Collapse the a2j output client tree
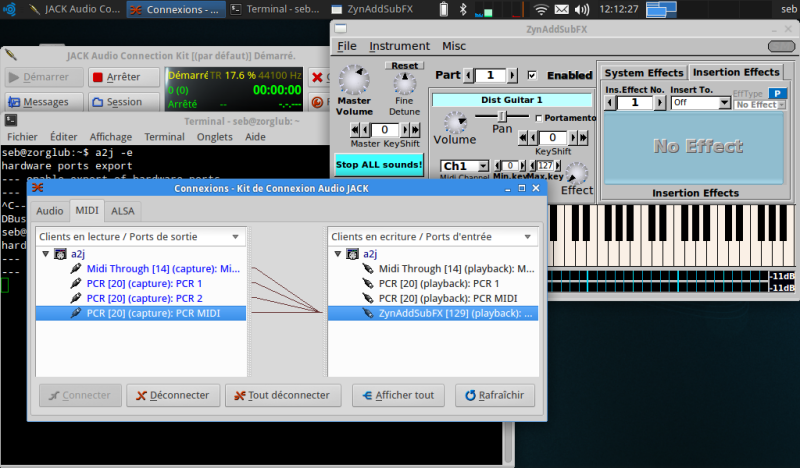800x468 pixels. point(45,254)
